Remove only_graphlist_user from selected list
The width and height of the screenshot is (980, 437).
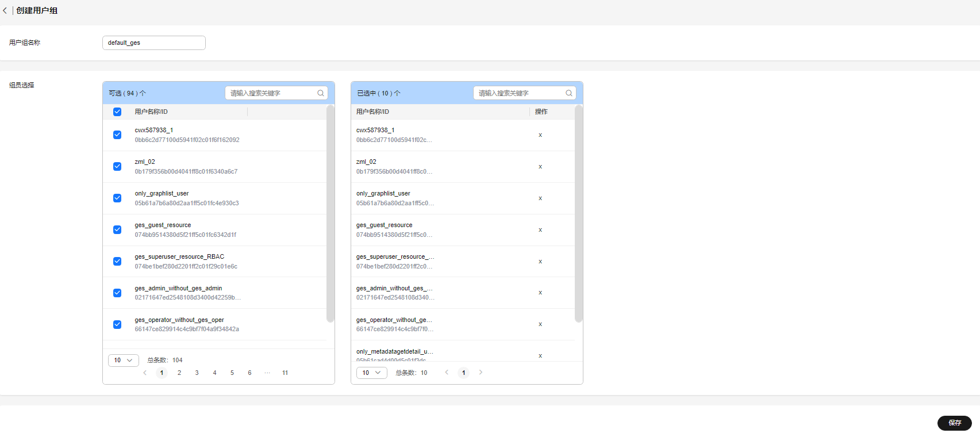pyautogui.click(x=540, y=198)
